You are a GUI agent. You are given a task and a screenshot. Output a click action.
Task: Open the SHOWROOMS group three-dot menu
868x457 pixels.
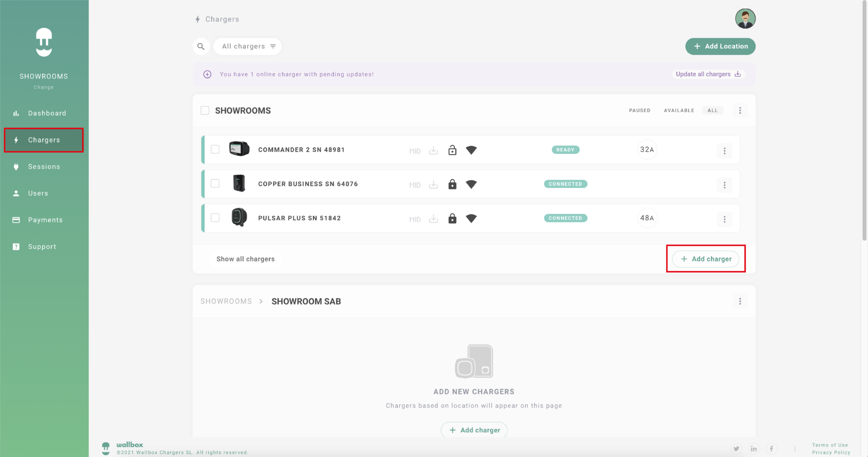pos(740,111)
